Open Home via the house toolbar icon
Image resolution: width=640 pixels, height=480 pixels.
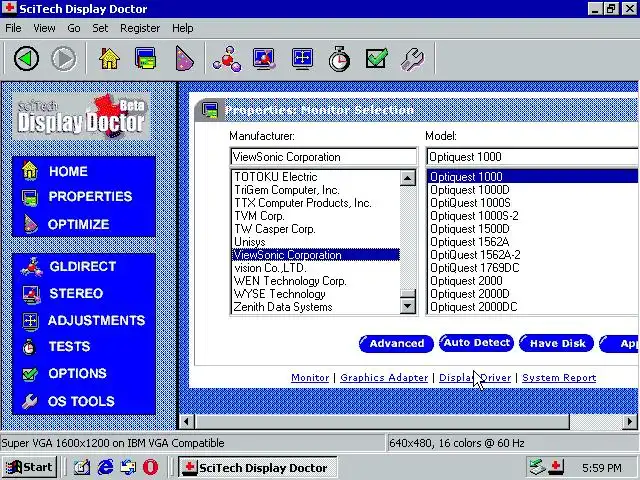coord(109,59)
